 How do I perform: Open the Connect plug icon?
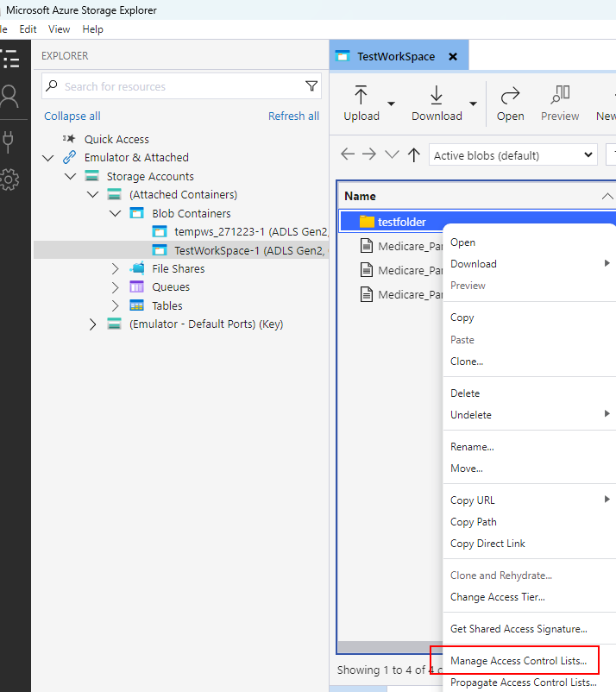click(8, 142)
